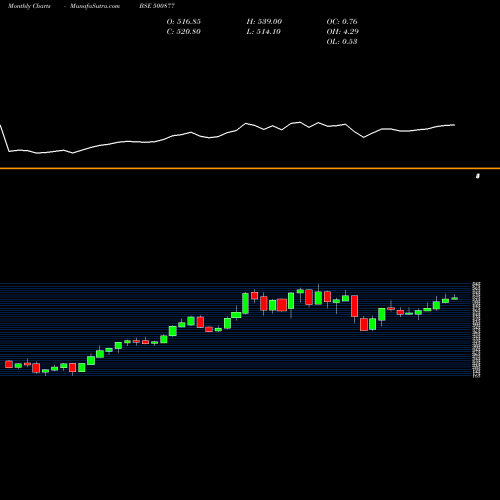Click the 'OL: 0.53' value

click(342, 42)
